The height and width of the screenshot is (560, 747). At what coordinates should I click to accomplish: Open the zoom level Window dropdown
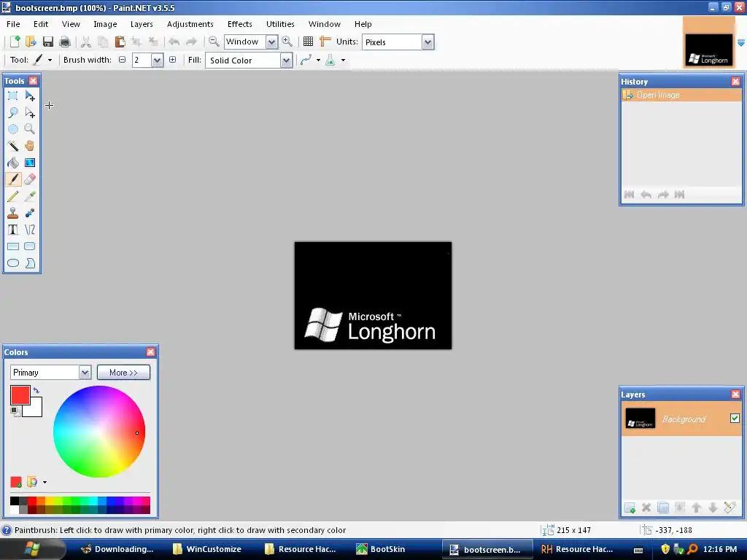coord(271,42)
